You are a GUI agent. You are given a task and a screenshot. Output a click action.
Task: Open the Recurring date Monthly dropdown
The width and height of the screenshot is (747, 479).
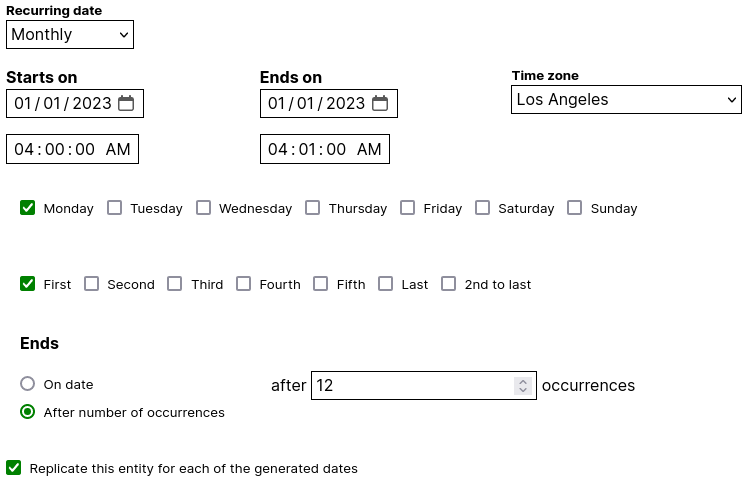(x=70, y=34)
